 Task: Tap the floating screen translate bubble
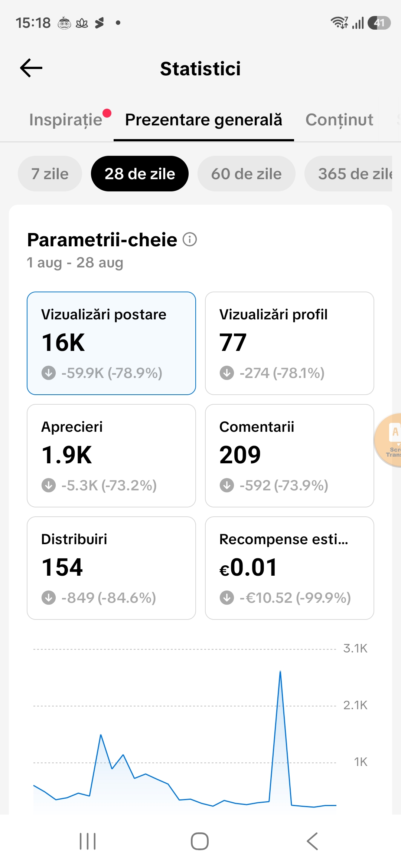(388, 440)
